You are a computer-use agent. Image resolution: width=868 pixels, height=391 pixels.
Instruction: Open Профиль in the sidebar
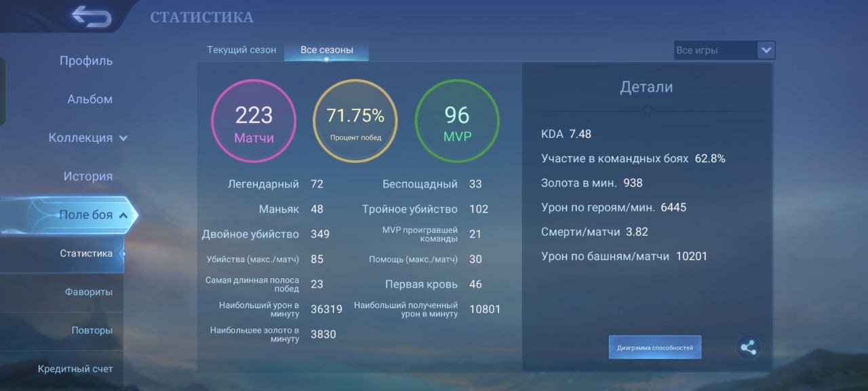(x=86, y=61)
